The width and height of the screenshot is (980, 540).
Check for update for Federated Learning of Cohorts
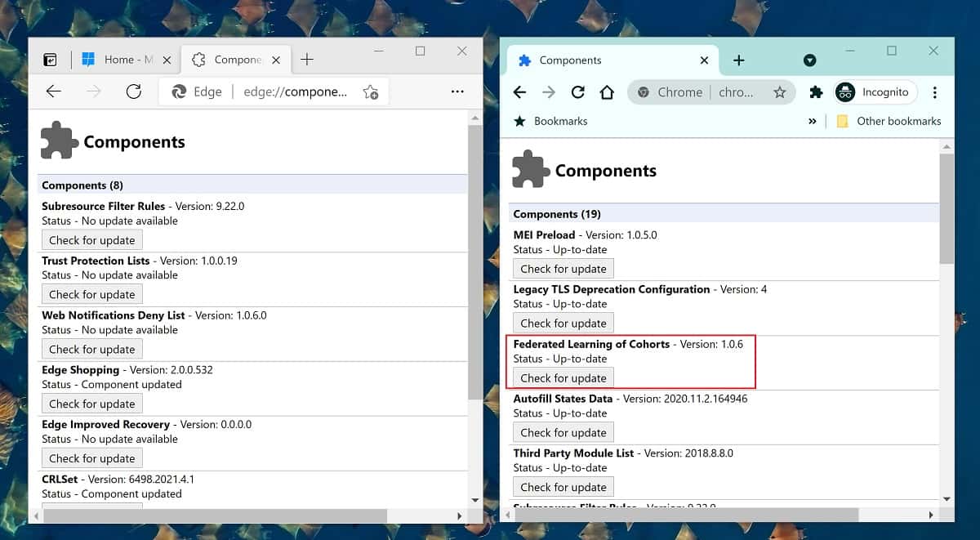tap(563, 377)
